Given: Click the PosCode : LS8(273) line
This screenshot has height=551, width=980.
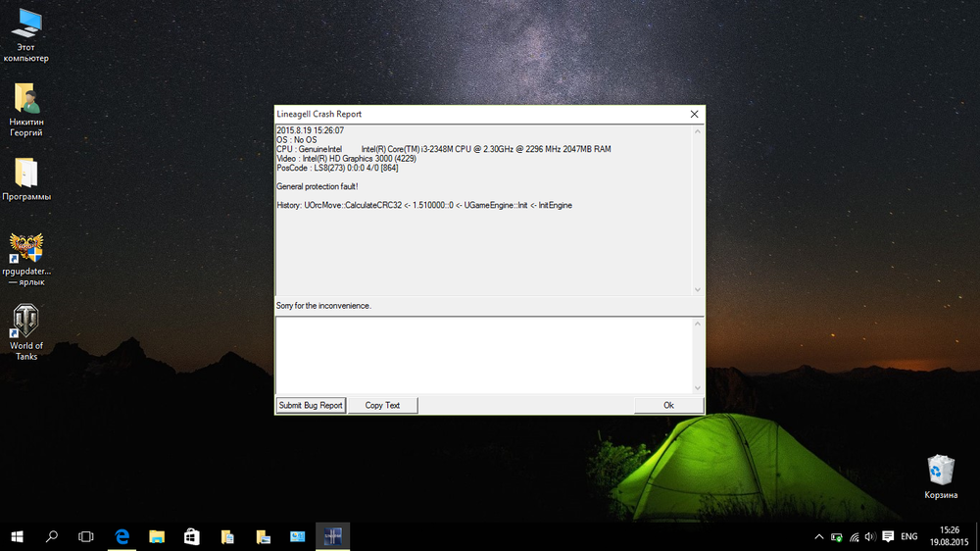Looking at the screenshot, I should coord(337,169).
